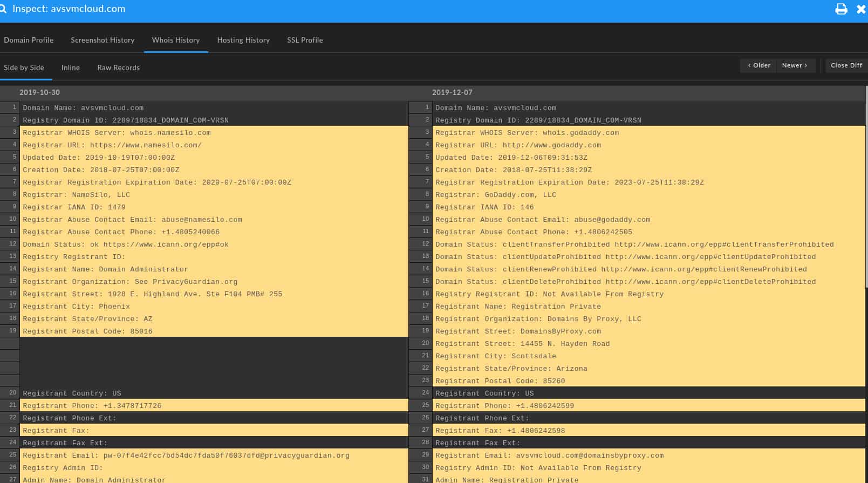This screenshot has width=868, height=483.
Task: Select right line 'Registrar URL: http://www.godaddy.com'
Action: pos(649,145)
